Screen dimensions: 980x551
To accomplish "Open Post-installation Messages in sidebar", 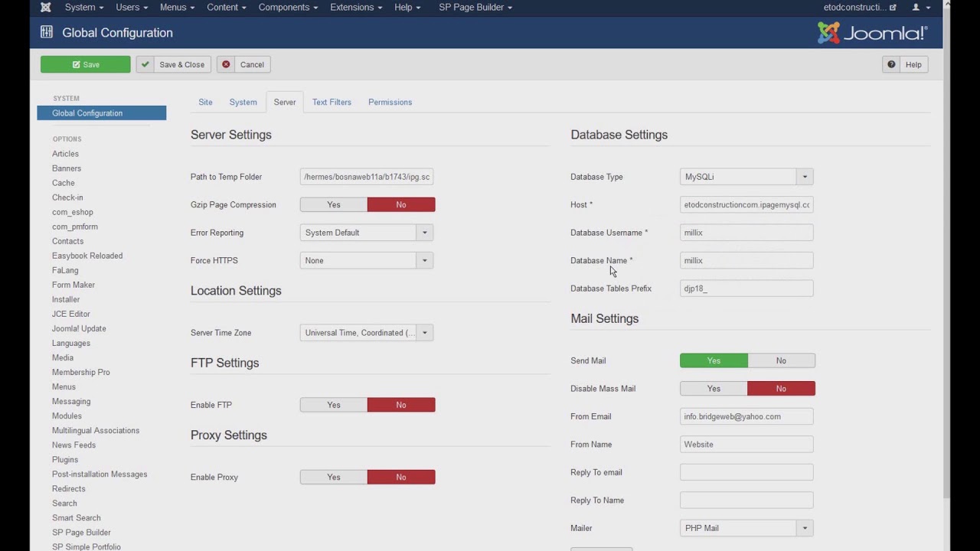I will (100, 474).
